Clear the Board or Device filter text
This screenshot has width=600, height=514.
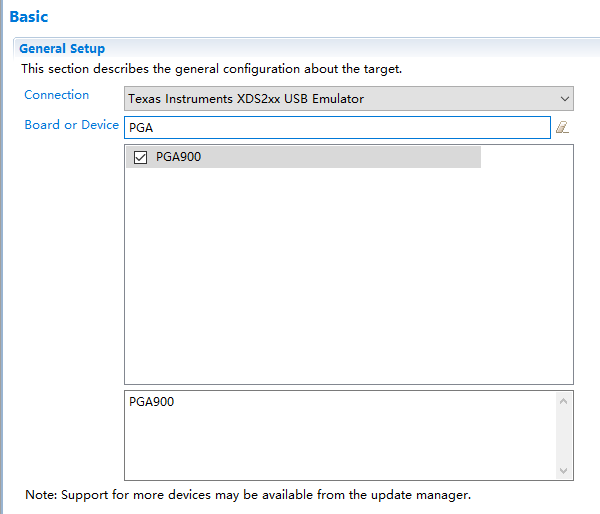click(562, 127)
